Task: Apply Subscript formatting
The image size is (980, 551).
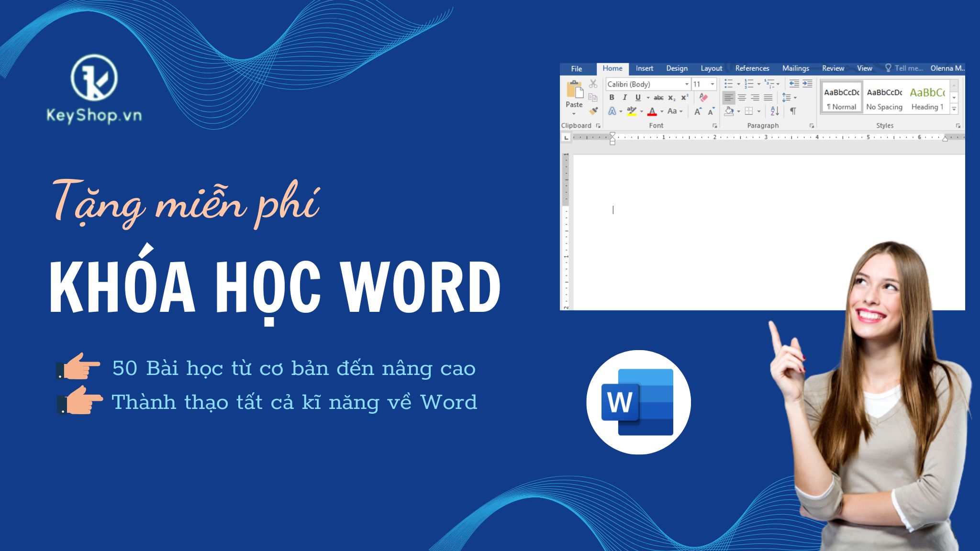Action: (672, 98)
